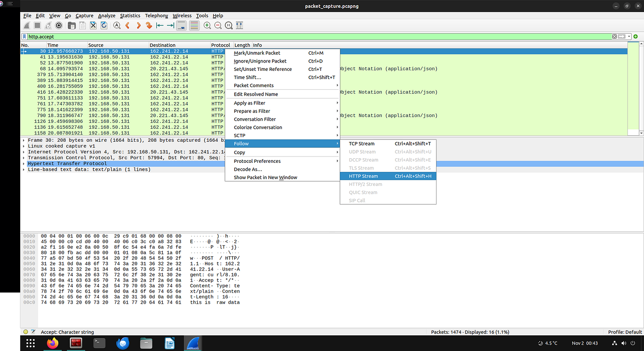The image size is (644, 351).
Task: Open capture options gear icon
Action: pos(59,26)
